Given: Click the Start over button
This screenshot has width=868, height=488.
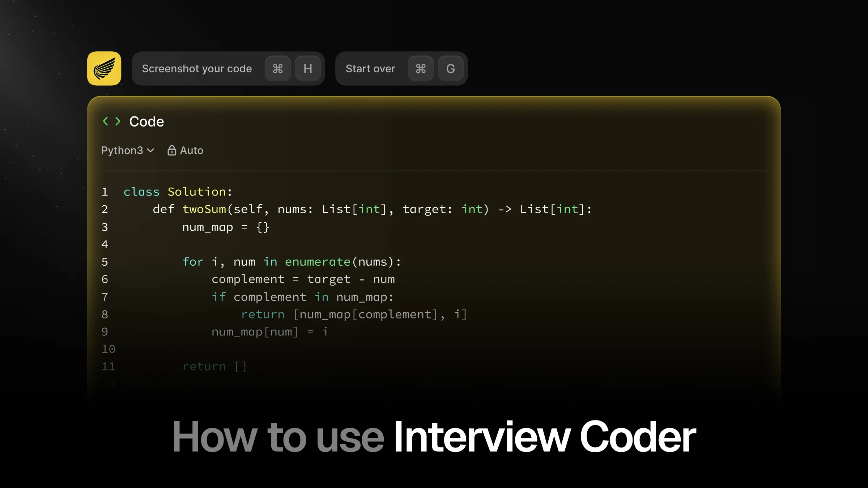Looking at the screenshot, I should [370, 69].
